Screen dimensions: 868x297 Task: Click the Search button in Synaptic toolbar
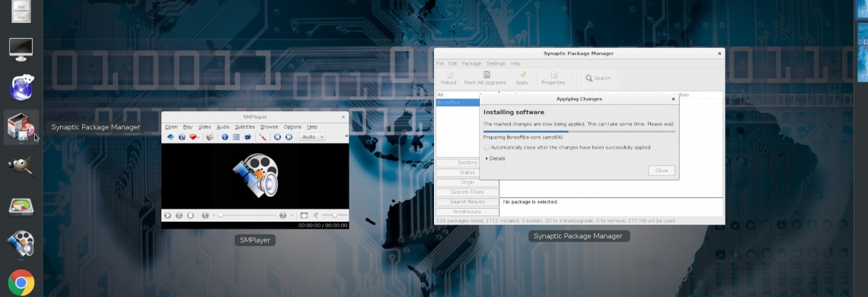[x=598, y=78]
